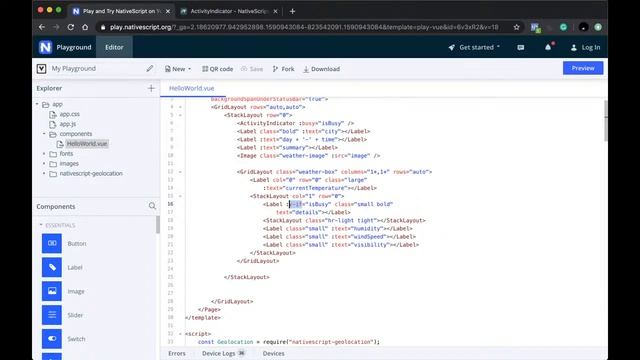Screen dimensions: 640x360
Task: Collapse the app folder
Action: click(x=37, y=104)
